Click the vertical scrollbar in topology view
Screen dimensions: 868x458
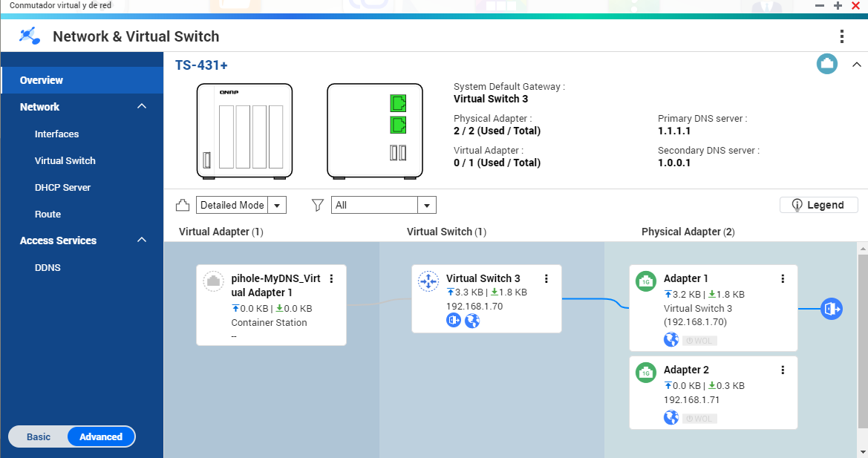[862, 341]
